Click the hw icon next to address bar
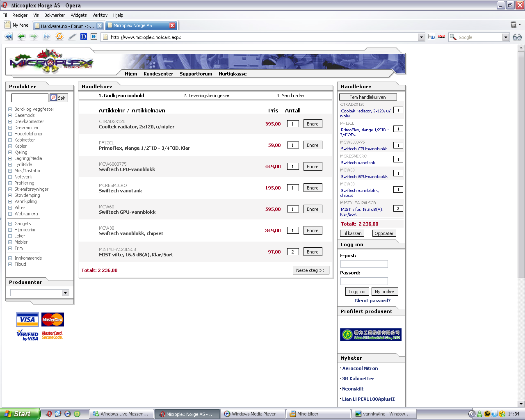The width and height of the screenshot is (525, 420). pos(431,37)
